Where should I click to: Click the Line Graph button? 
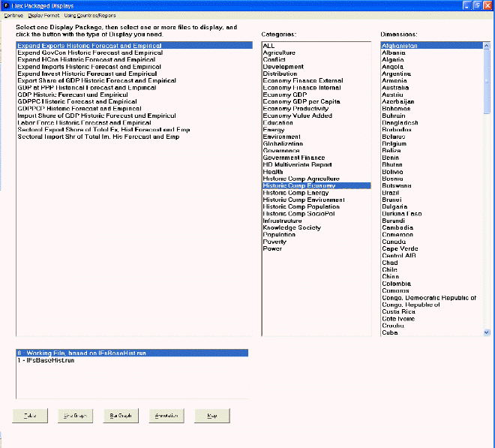click(76, 416)
